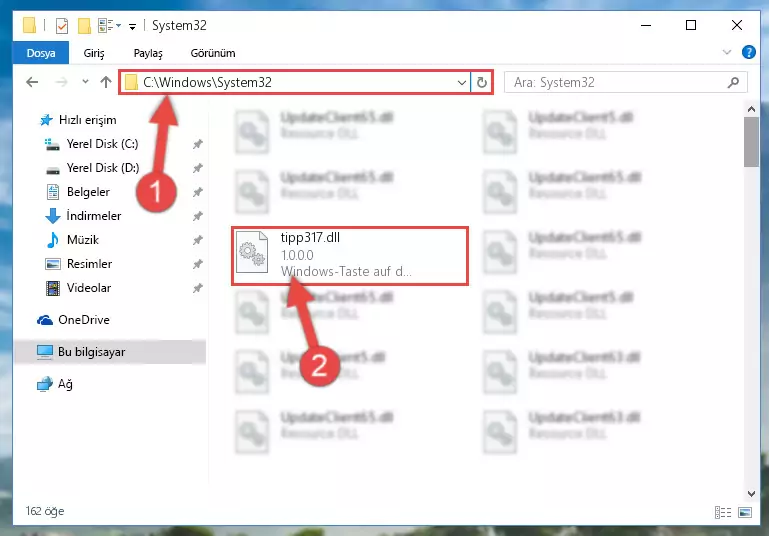Screen dimensions: 769x536
Task: Go up one folder level
Action: click(x=106, y=82)
